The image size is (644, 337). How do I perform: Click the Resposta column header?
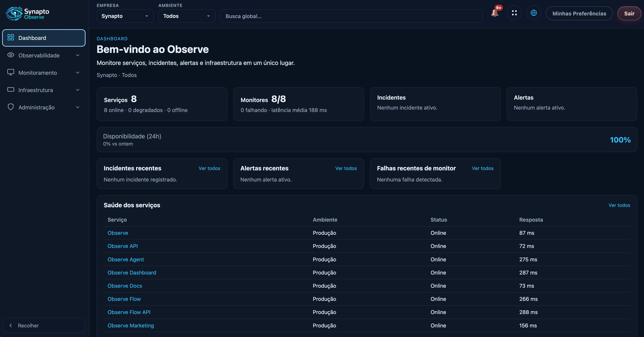tap(531, 220)
